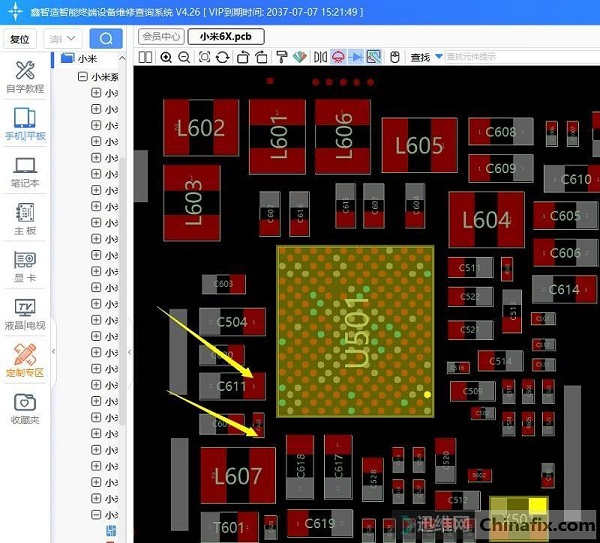
Task: Open 笔记本 laptop category
Action: [x=26, y=171]
